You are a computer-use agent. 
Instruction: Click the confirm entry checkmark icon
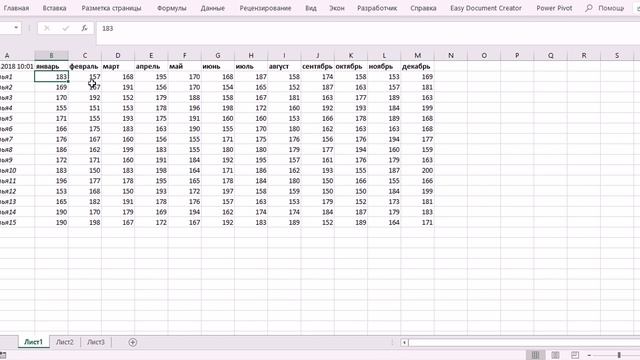[x=65, y=28]
